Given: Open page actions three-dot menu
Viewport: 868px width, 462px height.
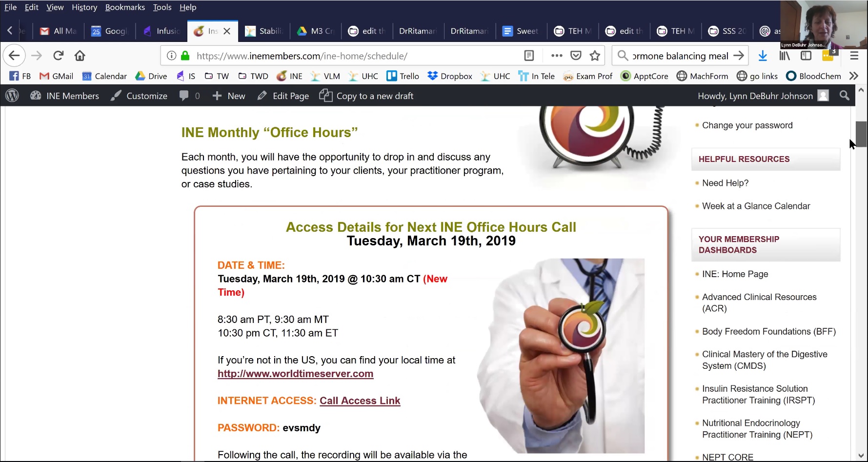Looking at the screenshot, I should (x=557, y=56).
